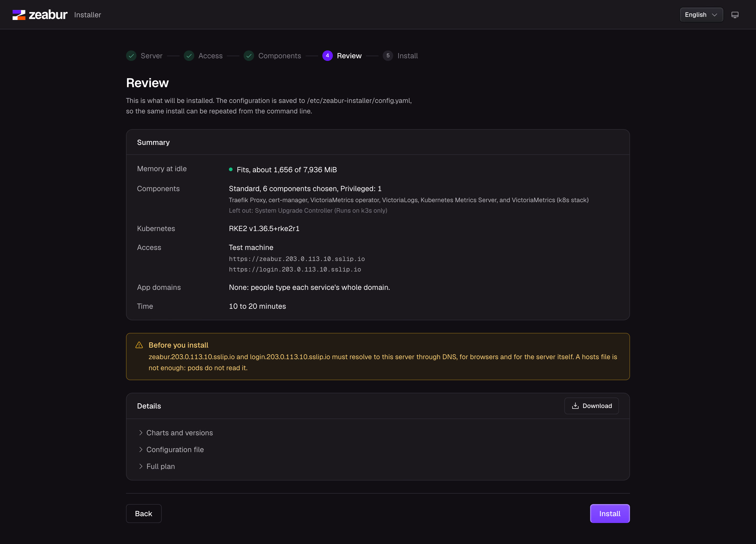The image size is (756, 544).
Task: Go to the Access step label
Action: click(210, 56)
